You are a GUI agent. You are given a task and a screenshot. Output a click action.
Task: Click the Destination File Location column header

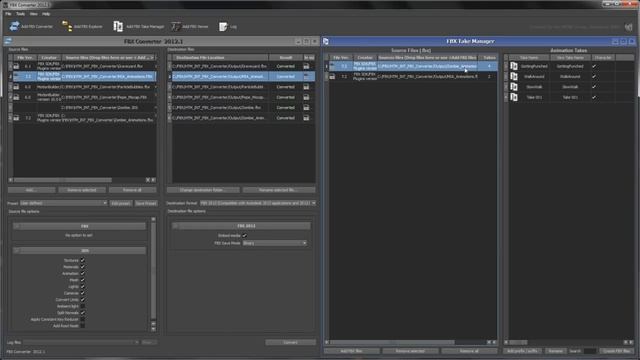(x=220, y=58)
